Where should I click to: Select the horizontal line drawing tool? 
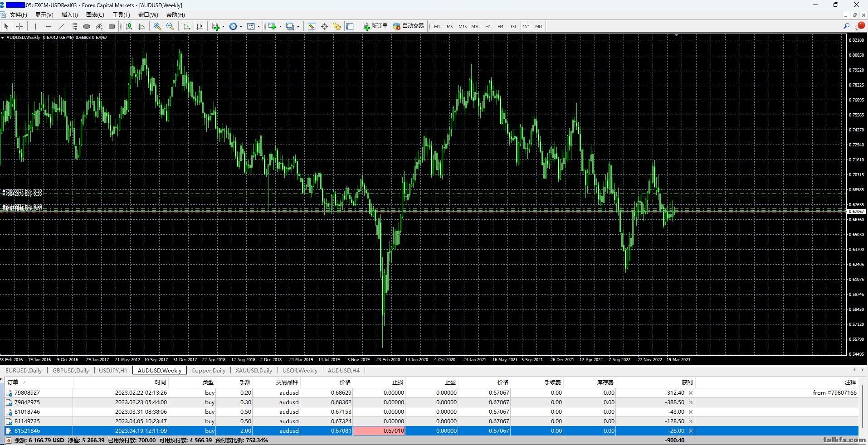click(49, 26)
